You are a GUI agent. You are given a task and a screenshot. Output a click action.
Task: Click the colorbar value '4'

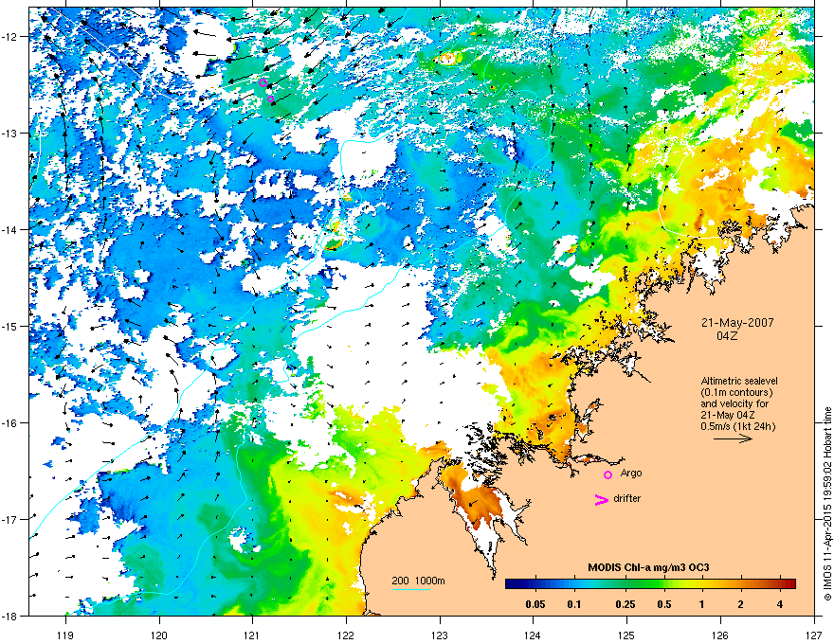780,604
